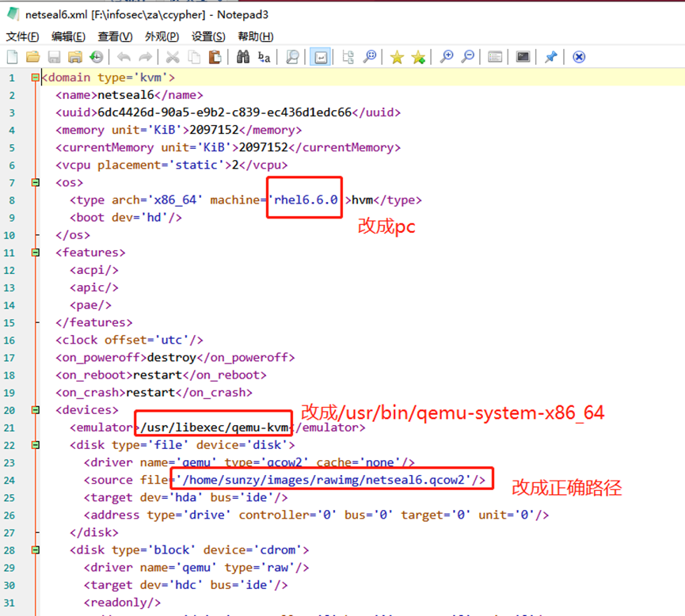Click the machine value 'rhel6.6.0'
685x616 pixels.
click(x=306, y=200)
